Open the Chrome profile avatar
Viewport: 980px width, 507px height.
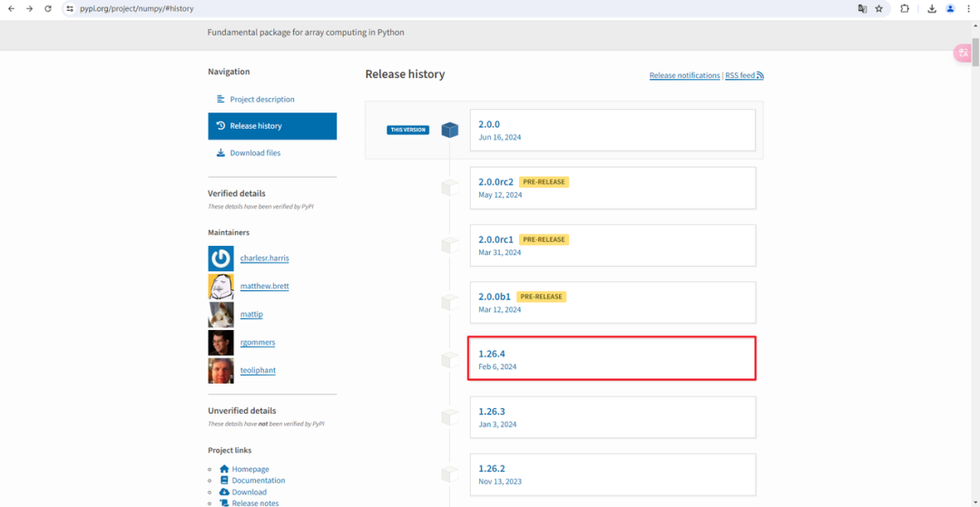click(950, 9)
